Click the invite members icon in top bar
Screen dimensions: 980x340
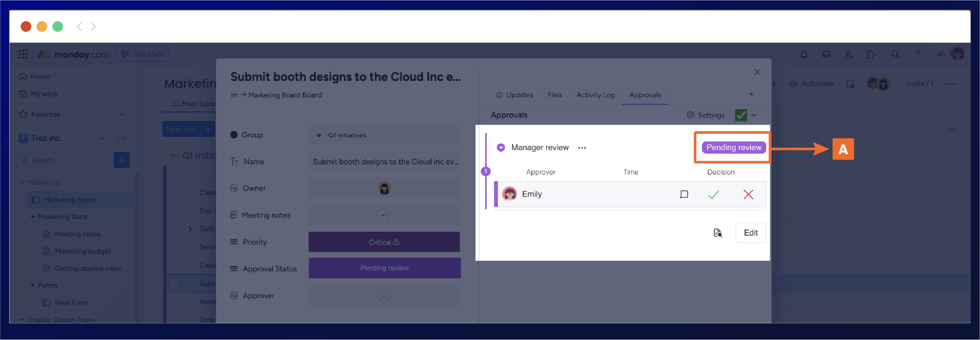[848, 55]
